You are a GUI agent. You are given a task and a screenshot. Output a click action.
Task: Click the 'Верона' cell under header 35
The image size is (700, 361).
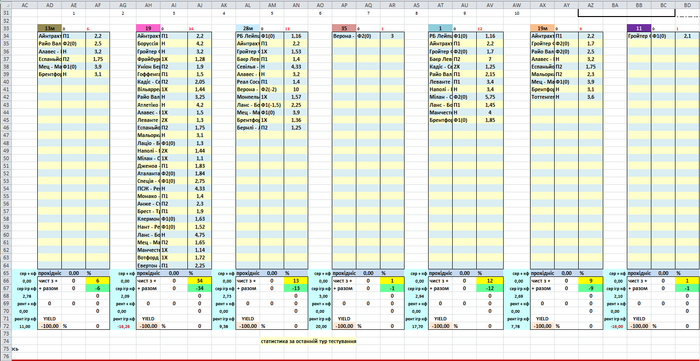[344, 36]
